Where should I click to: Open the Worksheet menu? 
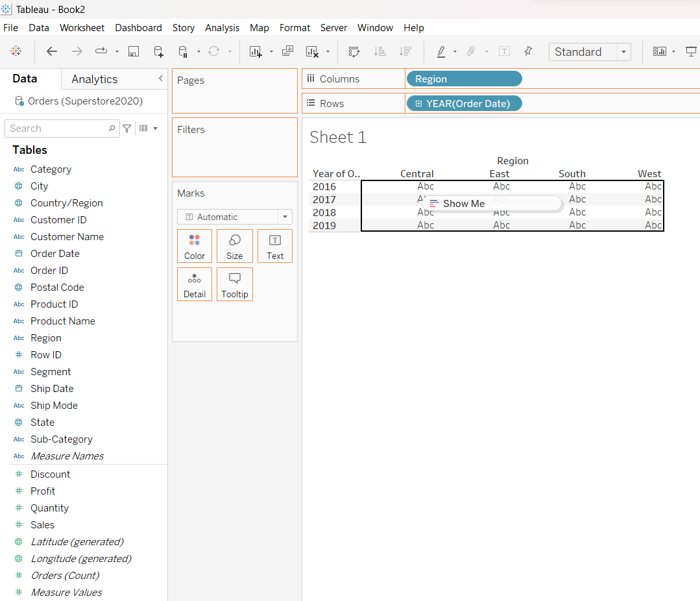(82, 28)
